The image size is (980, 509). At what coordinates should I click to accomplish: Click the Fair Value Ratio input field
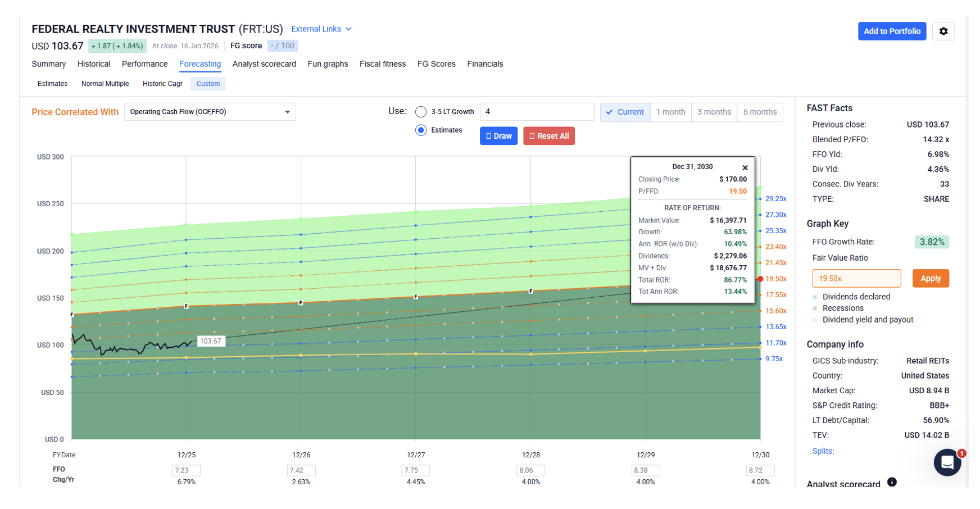856,279
